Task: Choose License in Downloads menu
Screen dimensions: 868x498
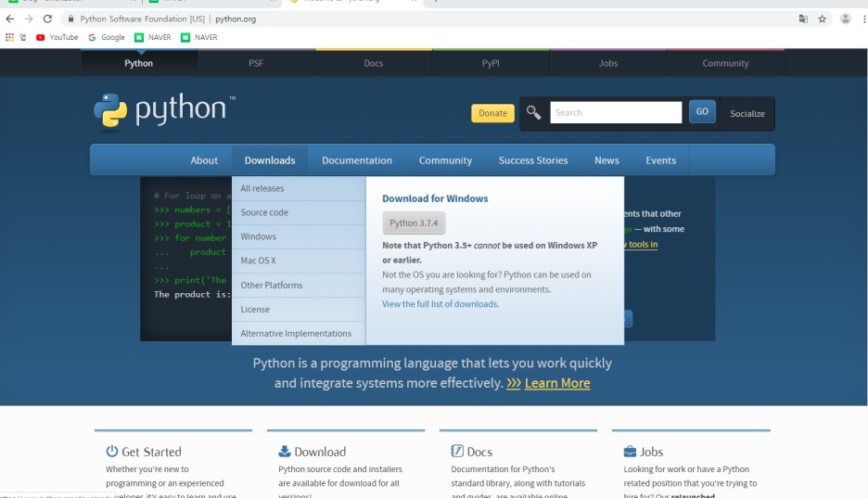Action: (x=299, y=310)
